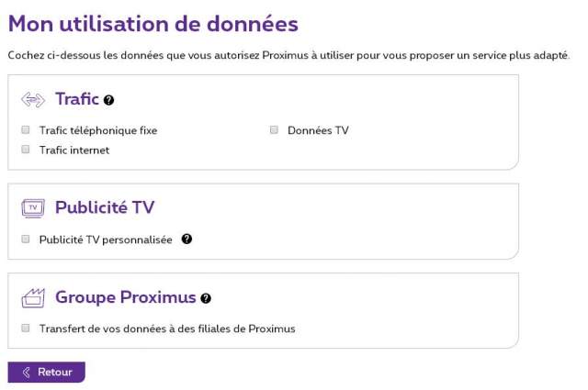
Task: Click the Trafic arrows section icon
Action: click(33, 99)
